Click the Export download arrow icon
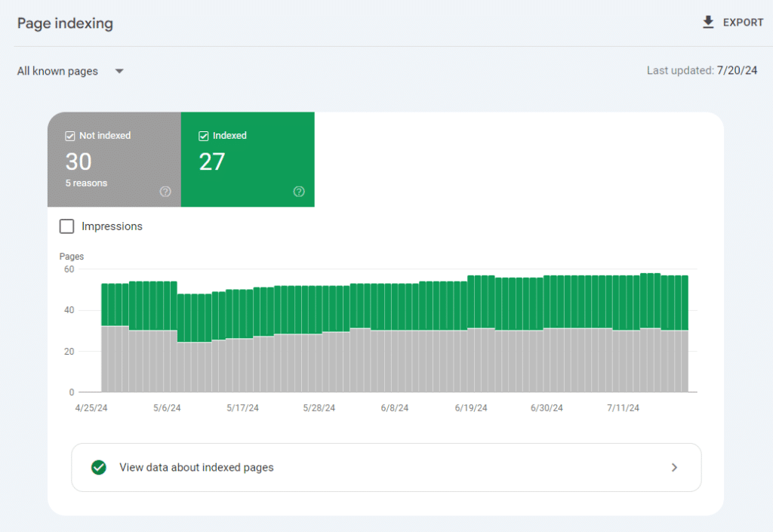 (708, 22)
